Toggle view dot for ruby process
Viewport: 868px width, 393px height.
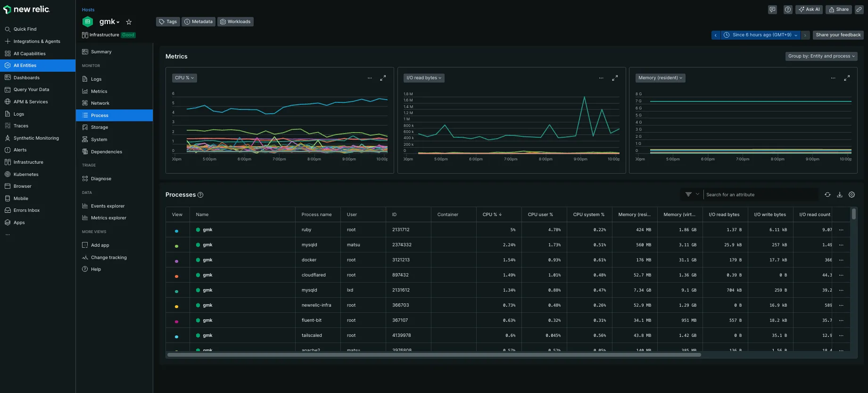click(x=177, y=231)
